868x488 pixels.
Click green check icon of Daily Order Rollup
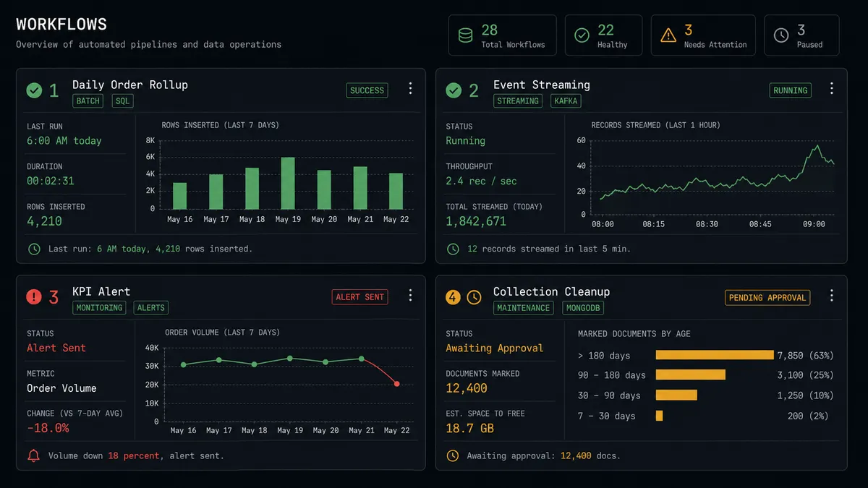point(34,90)
